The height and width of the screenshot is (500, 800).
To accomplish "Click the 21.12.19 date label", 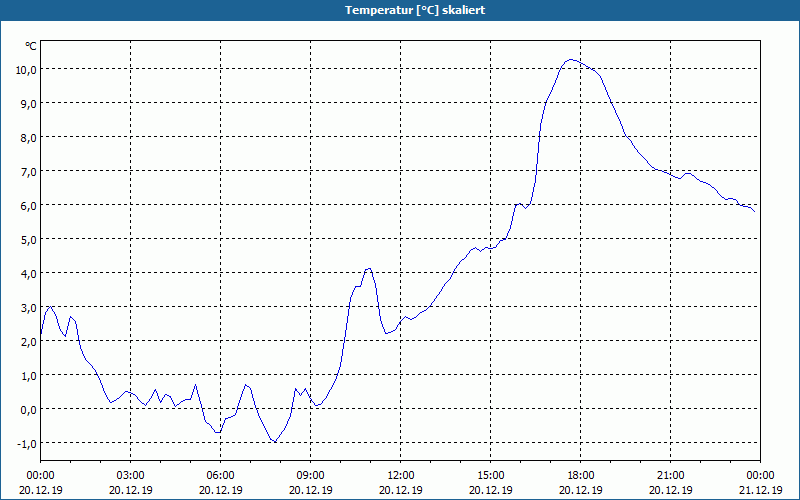I will coord(760,490).
